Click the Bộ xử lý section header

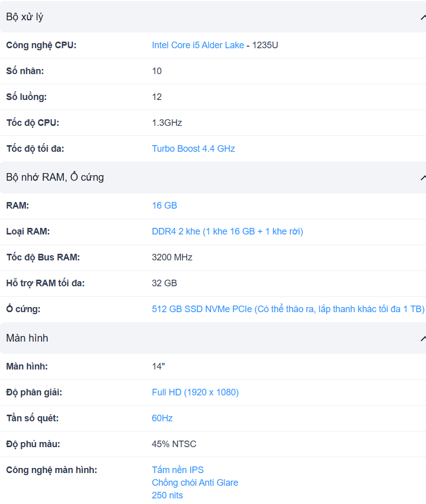pyautogui.click(x=213, y=17)
